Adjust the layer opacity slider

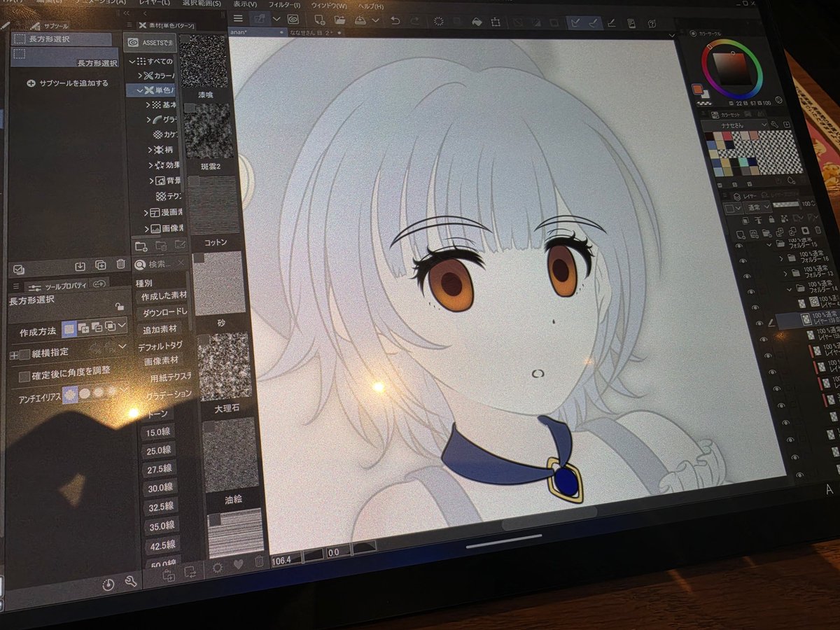pos(787,204)
